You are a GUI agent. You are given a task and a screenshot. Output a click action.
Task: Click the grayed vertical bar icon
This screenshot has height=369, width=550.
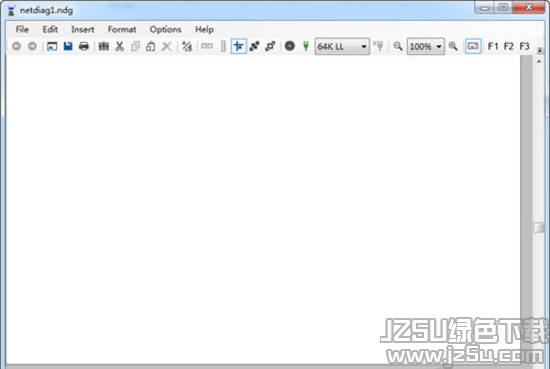[x=223, y=46]
